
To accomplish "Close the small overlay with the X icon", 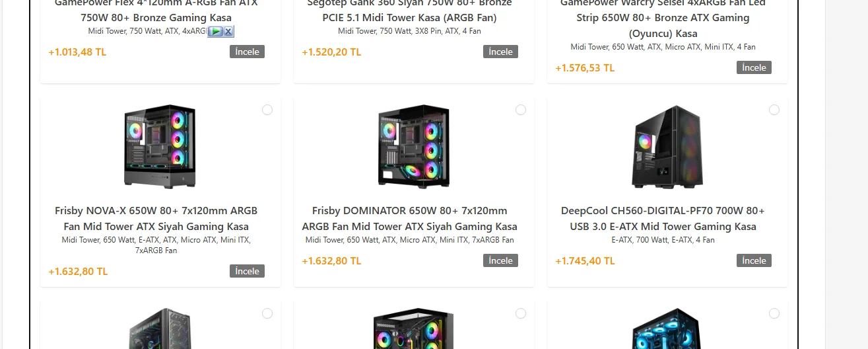I will click(x=228, y=31).
